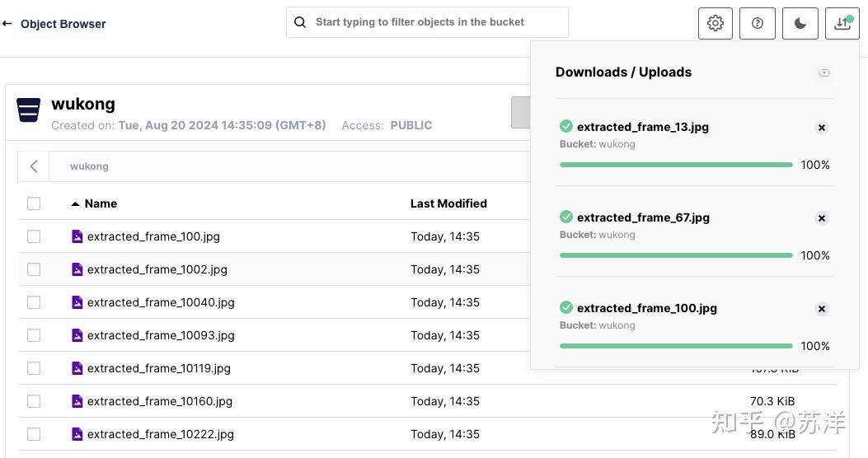
Task: Tick the checkbox for extracted_frame_10040.jpg
Action: tap(34, 302)
